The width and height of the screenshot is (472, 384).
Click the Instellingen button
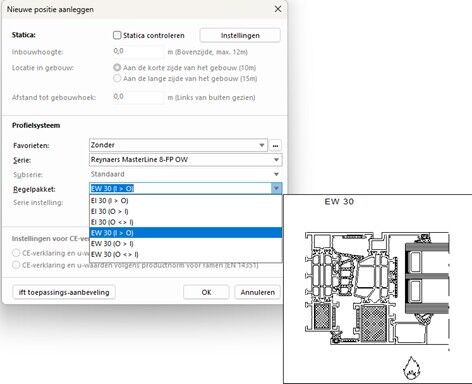(240, 35)
